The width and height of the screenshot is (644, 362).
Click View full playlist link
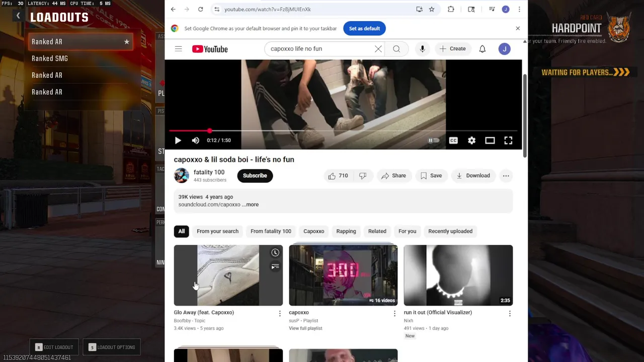point(305,328)
